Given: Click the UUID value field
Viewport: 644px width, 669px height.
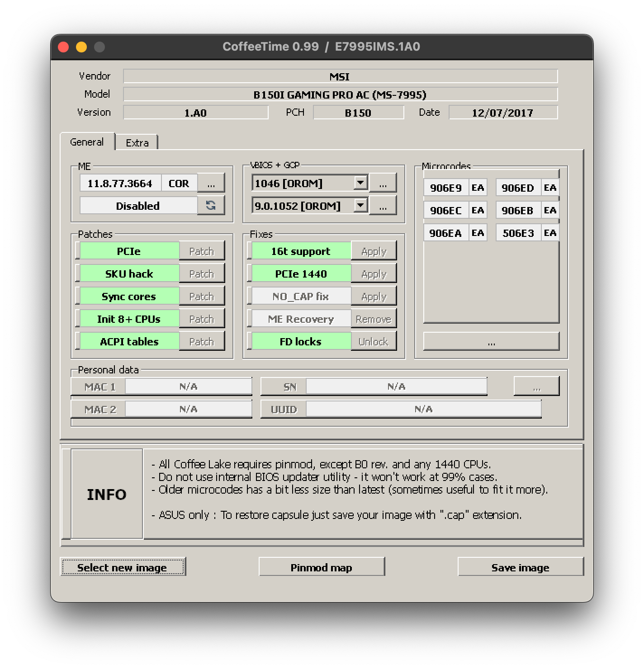Looking at the screenshot, I should (x=423, y=409).
